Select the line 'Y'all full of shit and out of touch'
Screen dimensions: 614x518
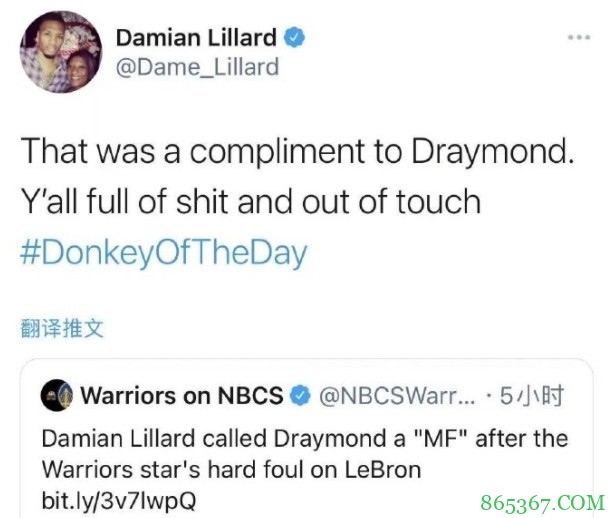(x=251, y=201)
